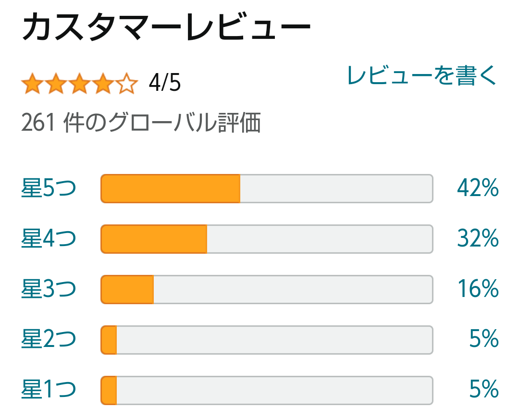Click the one-star rating histogram bar

[267, 390]
